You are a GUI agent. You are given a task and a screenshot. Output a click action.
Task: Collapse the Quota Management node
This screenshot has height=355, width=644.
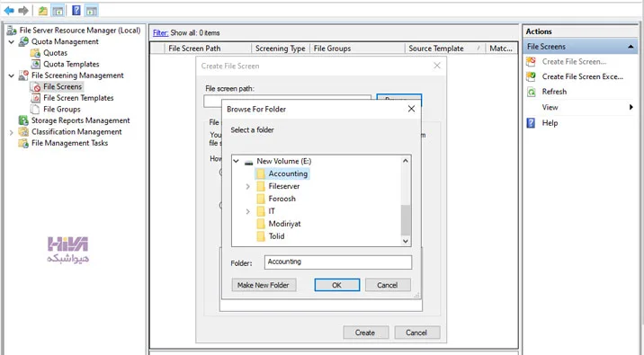pyautogui.click(x=12, y=42)
